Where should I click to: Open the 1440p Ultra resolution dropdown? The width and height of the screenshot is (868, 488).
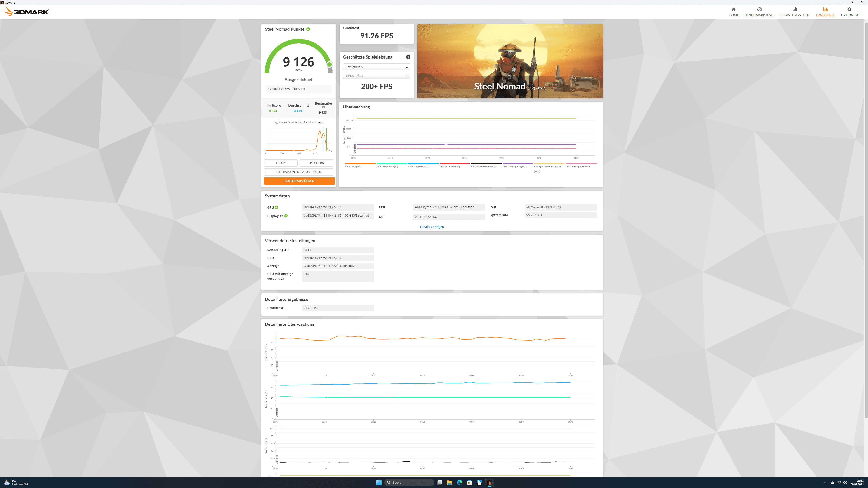(376, 76)
